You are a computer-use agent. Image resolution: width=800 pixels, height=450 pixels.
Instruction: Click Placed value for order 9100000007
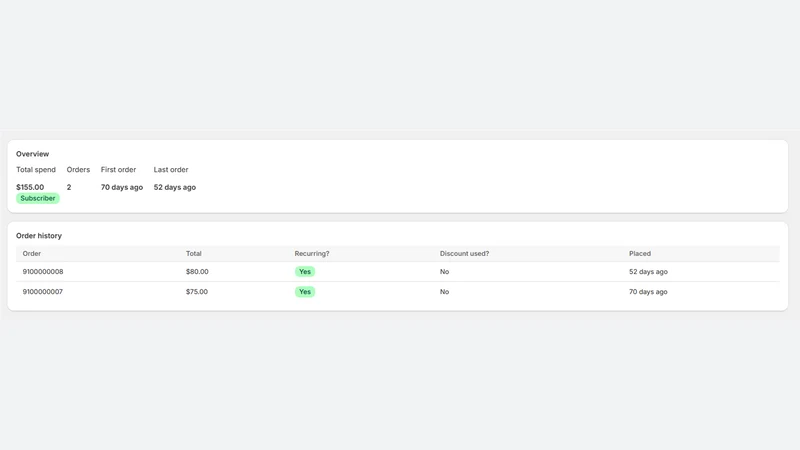[x=648, y=292]
